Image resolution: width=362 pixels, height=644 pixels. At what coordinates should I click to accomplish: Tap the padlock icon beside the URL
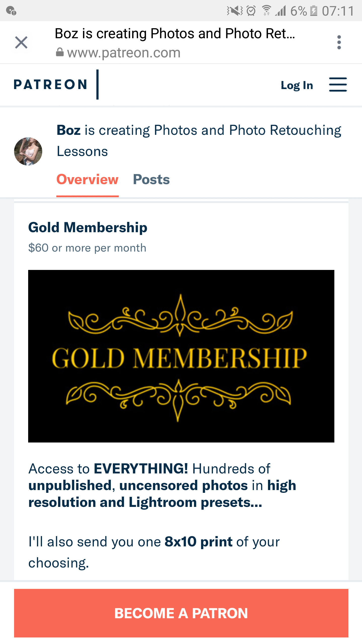(x=60, y=53)
